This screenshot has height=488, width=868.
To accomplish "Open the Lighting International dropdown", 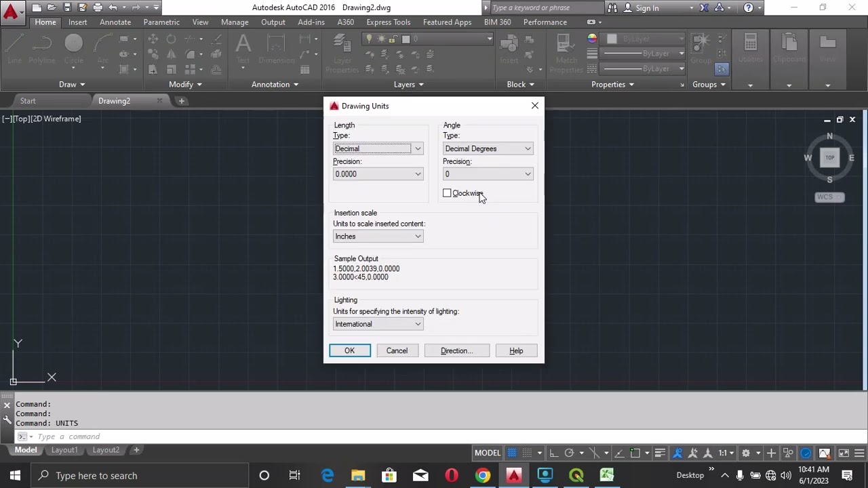I will click(x=378, y=324).
